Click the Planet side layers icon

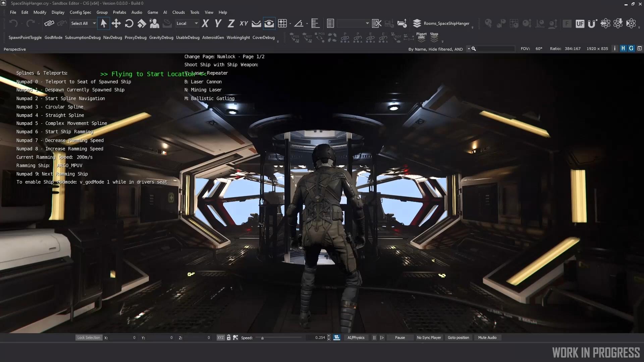pos(421,37)
